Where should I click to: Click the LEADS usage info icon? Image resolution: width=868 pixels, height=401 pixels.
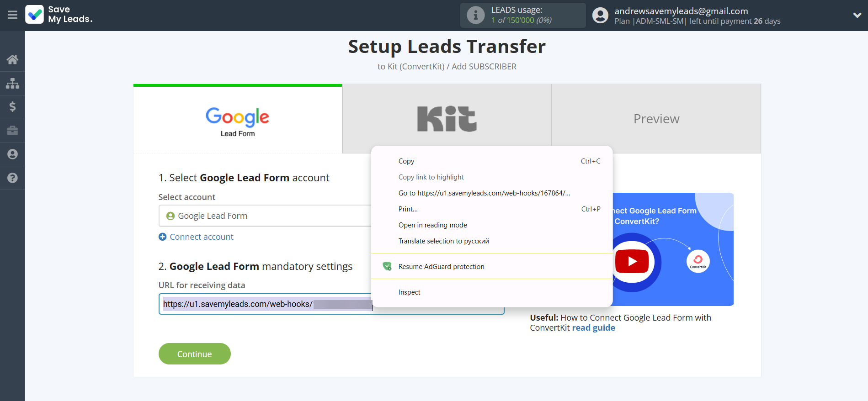click(x=475, y=15)
